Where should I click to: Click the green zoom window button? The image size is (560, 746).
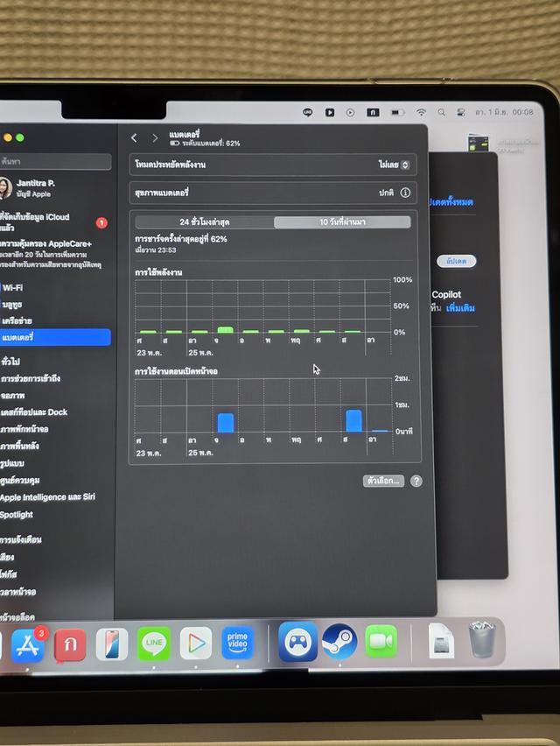20,137
